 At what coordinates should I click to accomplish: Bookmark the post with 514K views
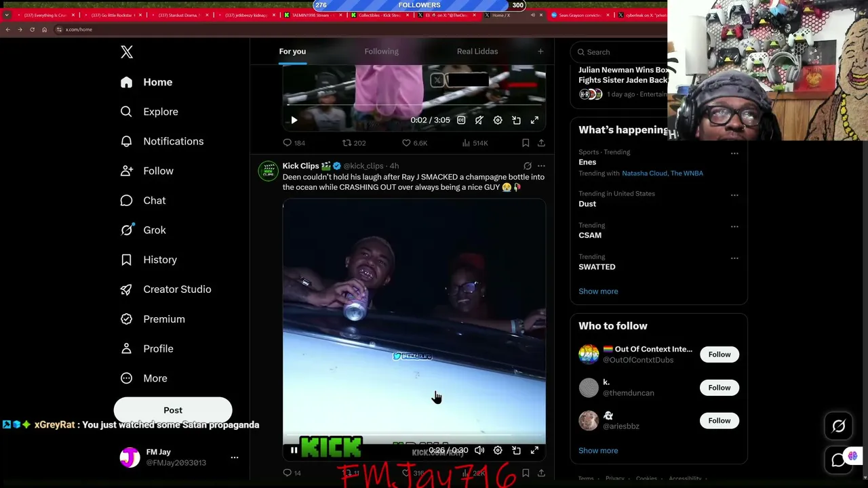click(x=526, y=143)
